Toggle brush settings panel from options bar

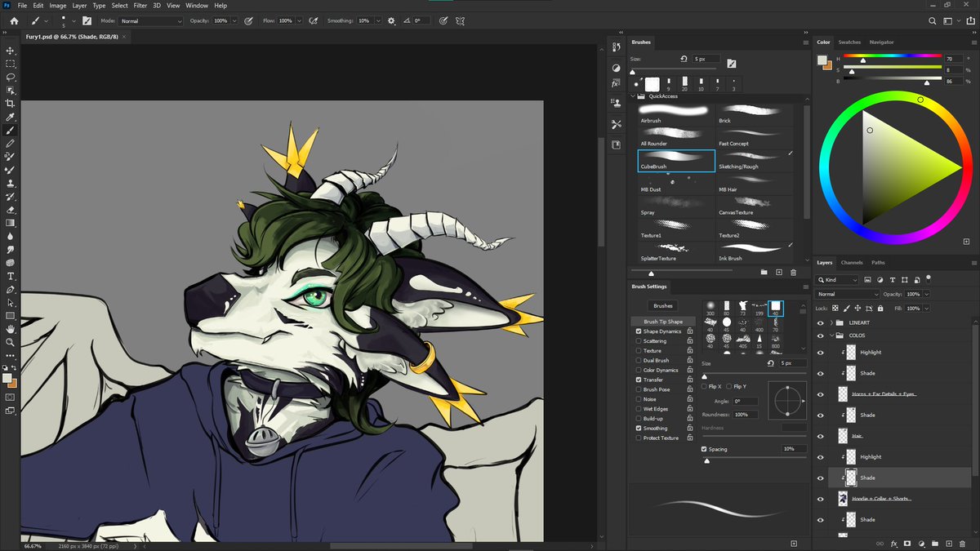coord(87,20)
